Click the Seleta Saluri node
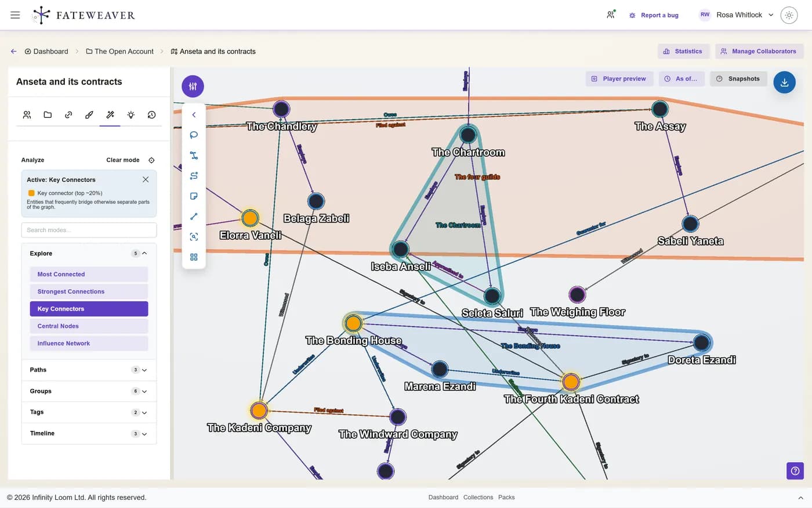 pos(492,296)
